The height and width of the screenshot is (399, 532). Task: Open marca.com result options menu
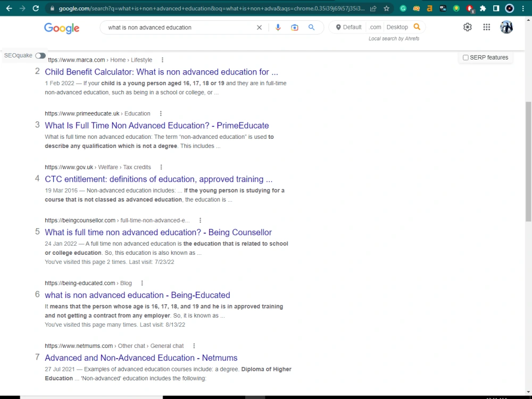tap(162, 60)
